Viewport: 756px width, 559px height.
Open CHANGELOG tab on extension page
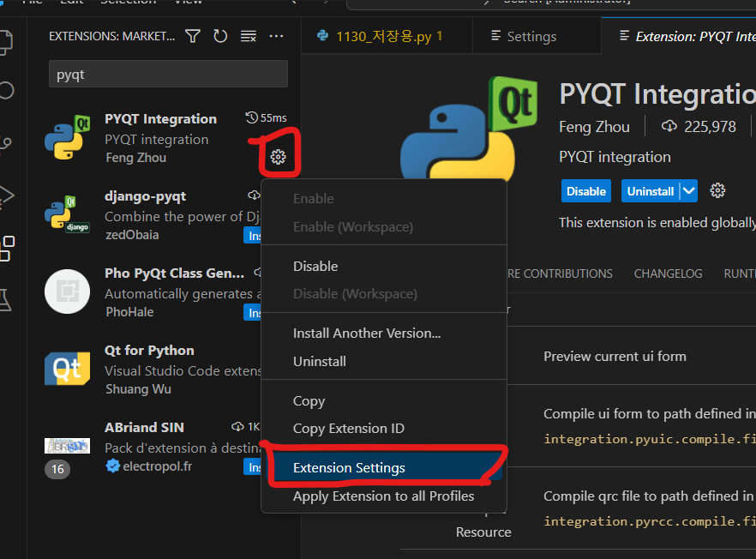[668, 273]
